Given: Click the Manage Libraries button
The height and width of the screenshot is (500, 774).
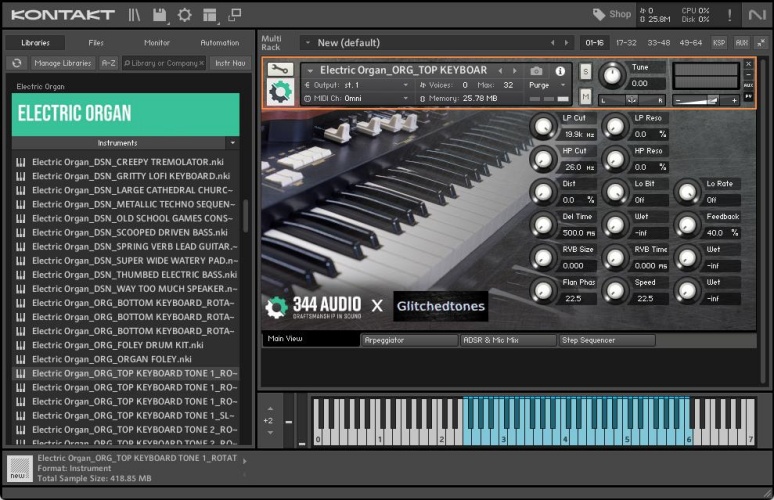Looking at the screenshot, I should (63, 63).
